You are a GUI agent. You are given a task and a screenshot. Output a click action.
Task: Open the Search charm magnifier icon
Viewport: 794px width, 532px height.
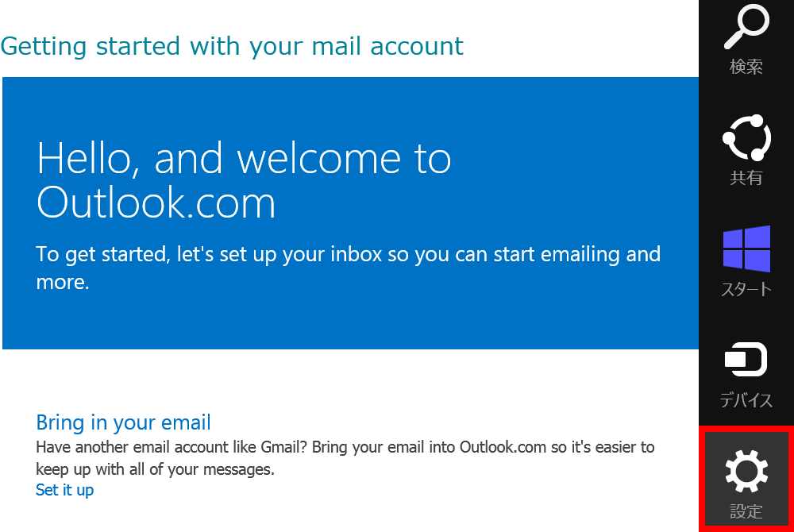(746, 27)
